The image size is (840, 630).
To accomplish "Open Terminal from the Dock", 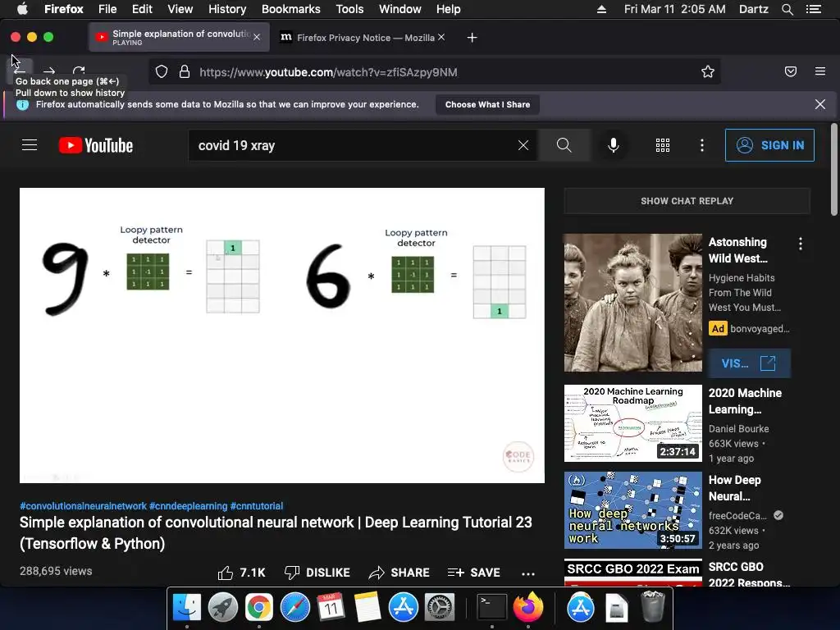I will [491, 608].
